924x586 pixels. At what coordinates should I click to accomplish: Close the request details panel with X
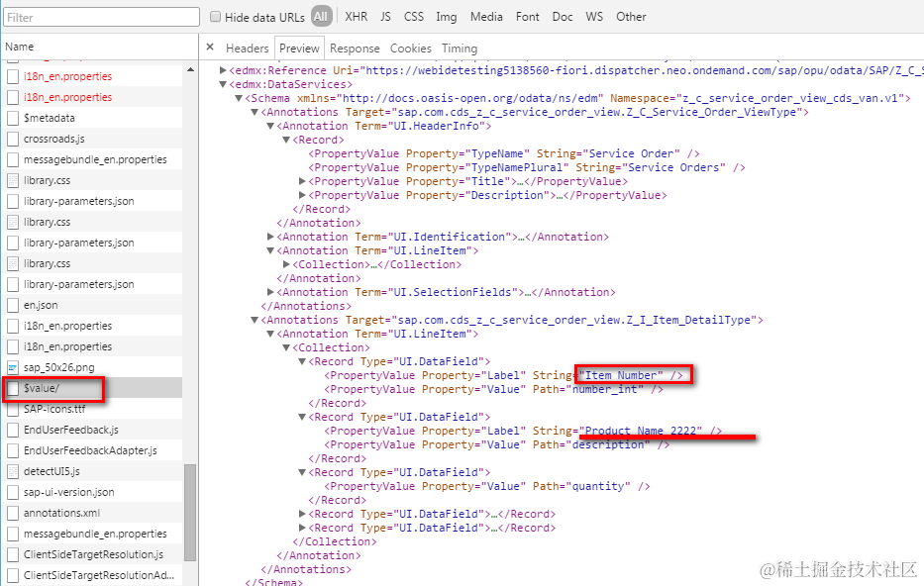pos(210,48)
